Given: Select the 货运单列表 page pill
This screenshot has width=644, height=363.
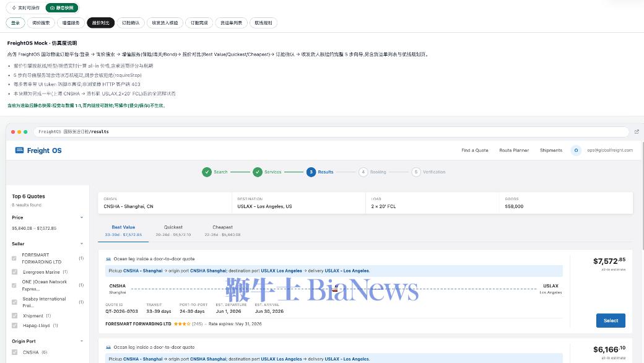Looking at the screenshot, I should point(231,23).
